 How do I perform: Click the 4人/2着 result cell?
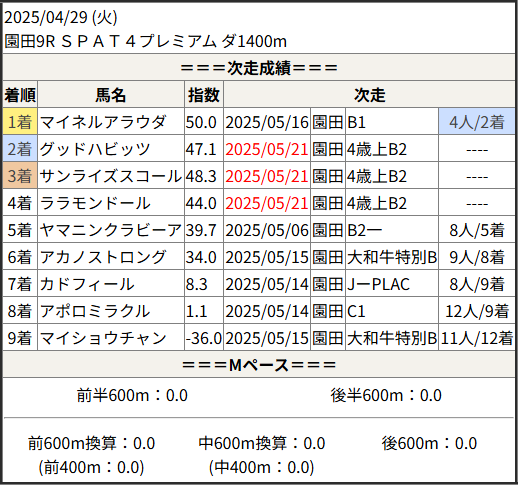[477, 121]
